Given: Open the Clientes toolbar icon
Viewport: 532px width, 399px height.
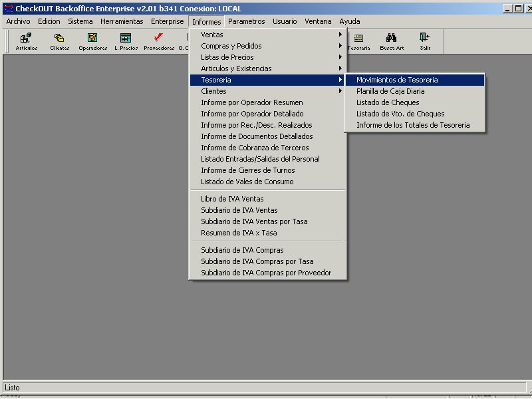Looking at the screenshot, I should click(x=59, y=41).
